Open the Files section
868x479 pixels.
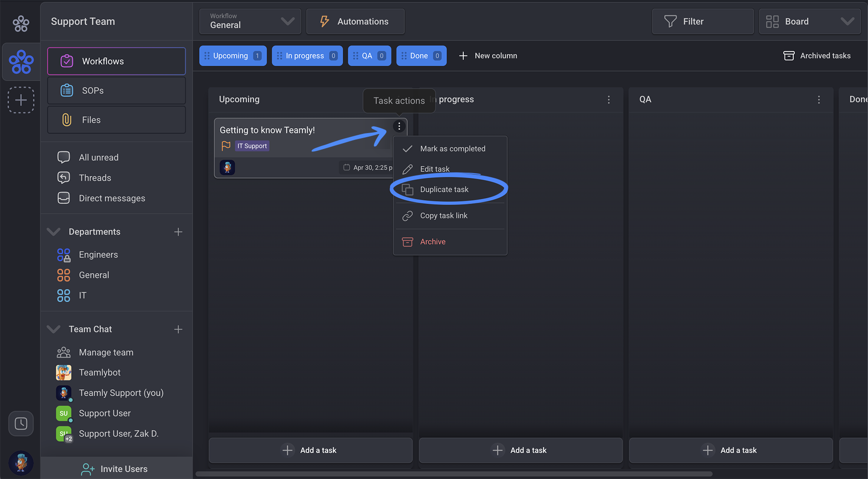pos(116,120)
